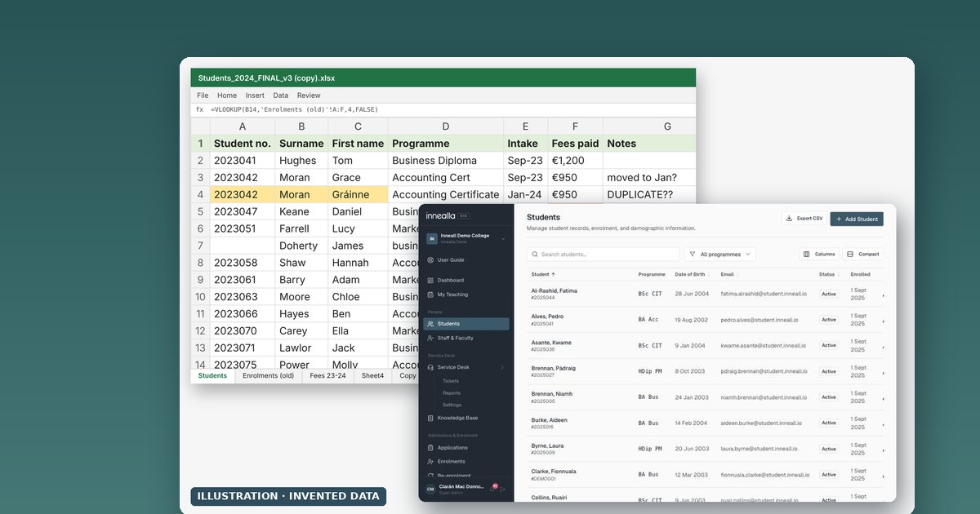Click the Jan-24 intake cell
Screen dimensions: 980x514
pos(525,194)
